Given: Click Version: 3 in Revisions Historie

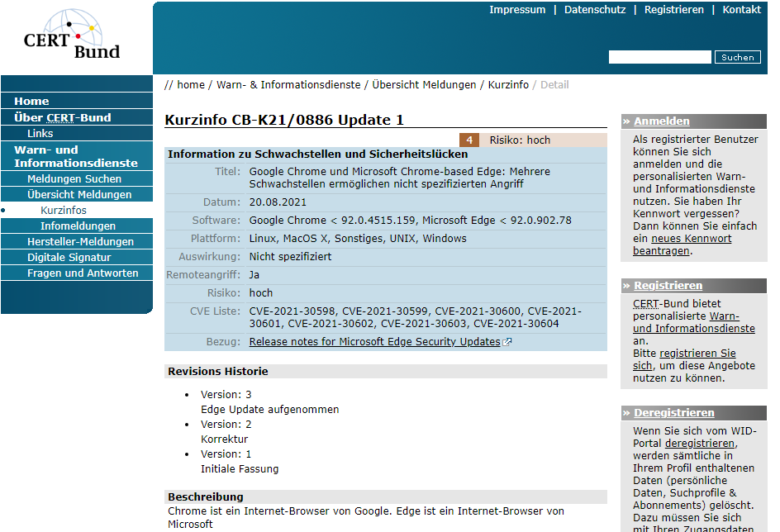Looking at the screenshot, I should pos(226,395).
